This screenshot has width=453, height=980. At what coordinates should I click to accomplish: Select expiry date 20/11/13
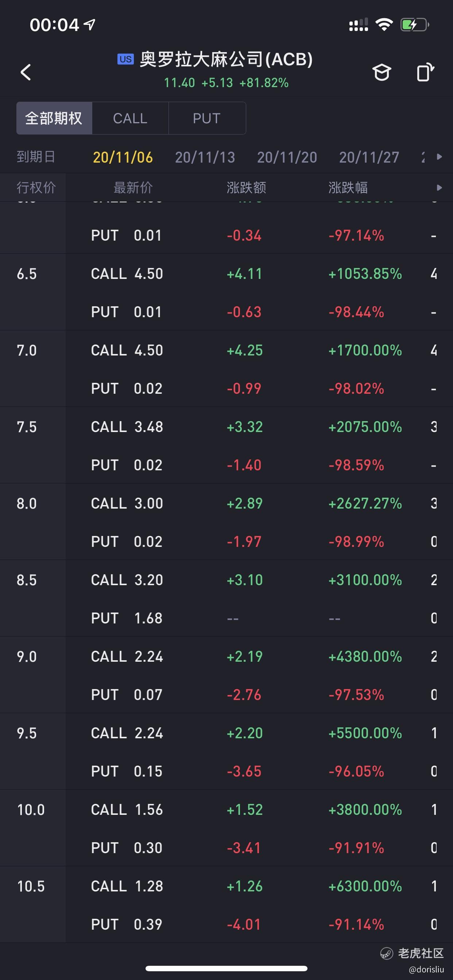click(x=205, y=157)
